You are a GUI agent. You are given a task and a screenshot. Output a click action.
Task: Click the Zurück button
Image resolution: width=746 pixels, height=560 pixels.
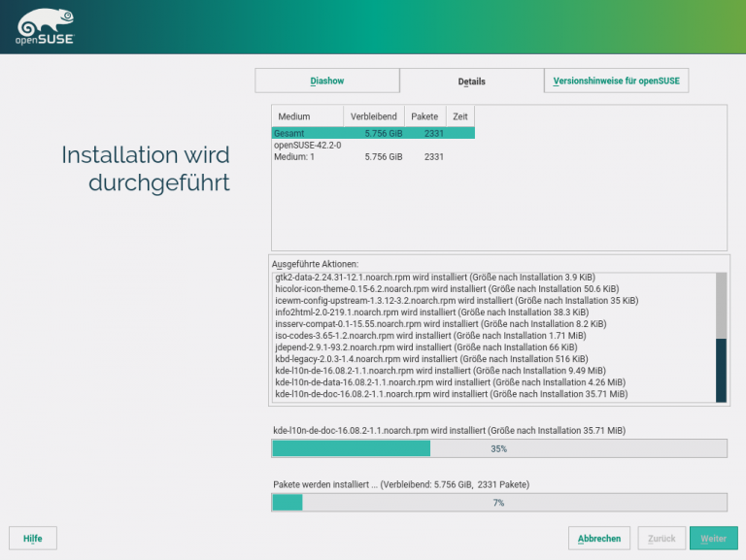tap(661, 538)
